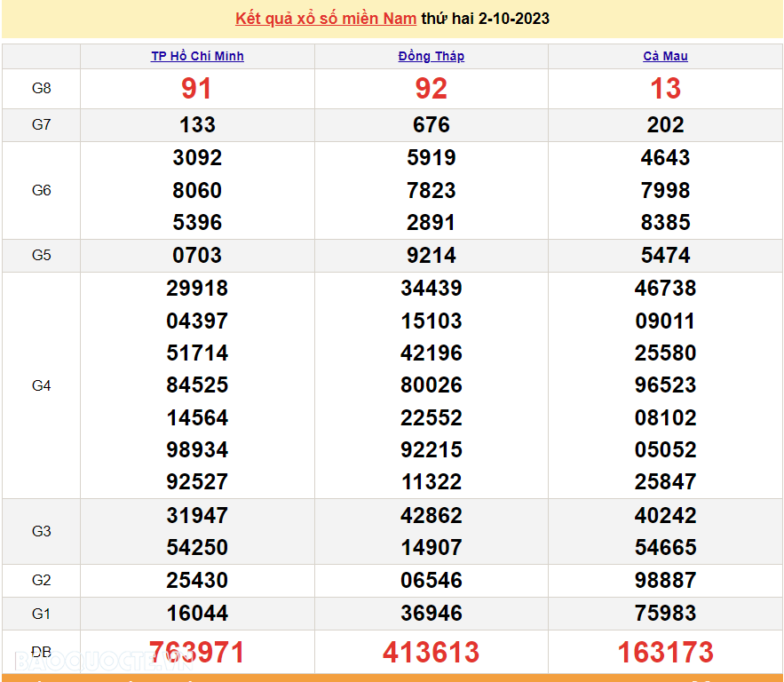This screenshot has height=682, width=784.
Task: Open the Cà Mau province link
Action: [665, 56]
